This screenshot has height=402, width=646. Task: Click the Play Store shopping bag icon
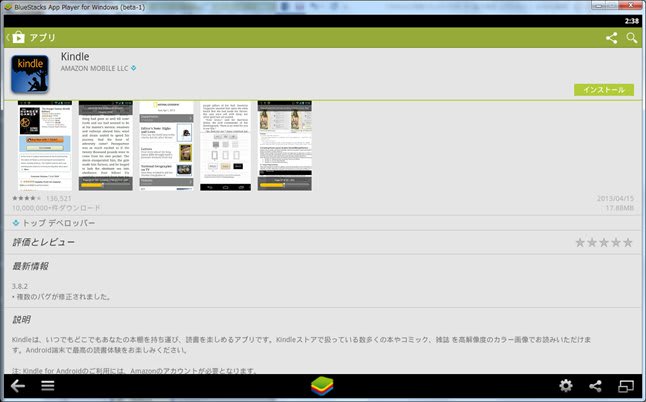[x=19, y=38]
